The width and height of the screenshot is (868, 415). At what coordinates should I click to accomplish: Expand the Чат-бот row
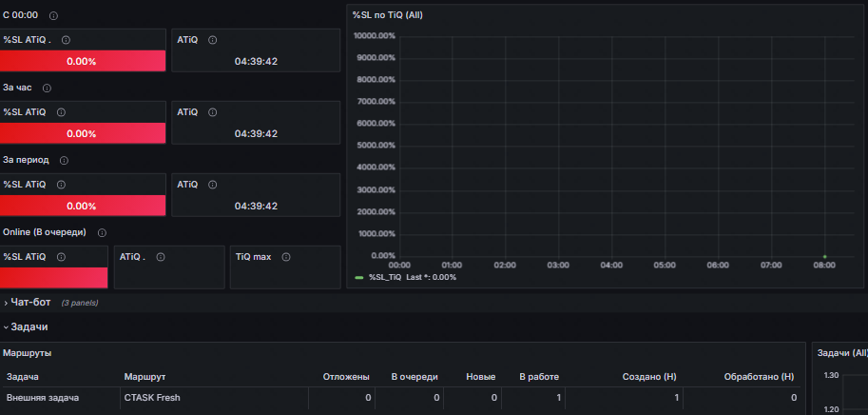[30, 303]
